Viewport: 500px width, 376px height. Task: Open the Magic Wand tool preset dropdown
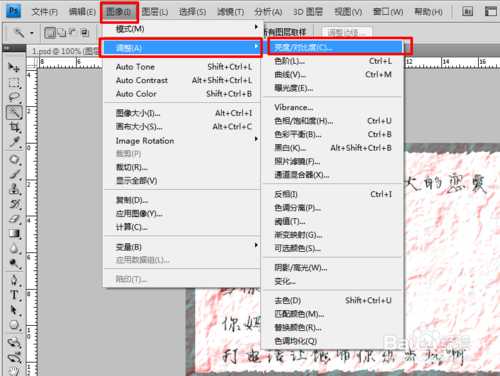point(32,33)
